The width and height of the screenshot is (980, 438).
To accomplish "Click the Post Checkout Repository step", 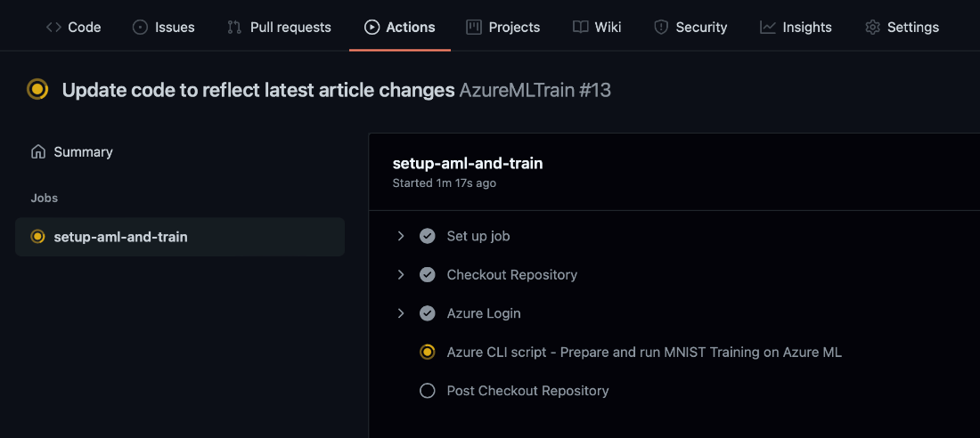I will tap(527, 391).
